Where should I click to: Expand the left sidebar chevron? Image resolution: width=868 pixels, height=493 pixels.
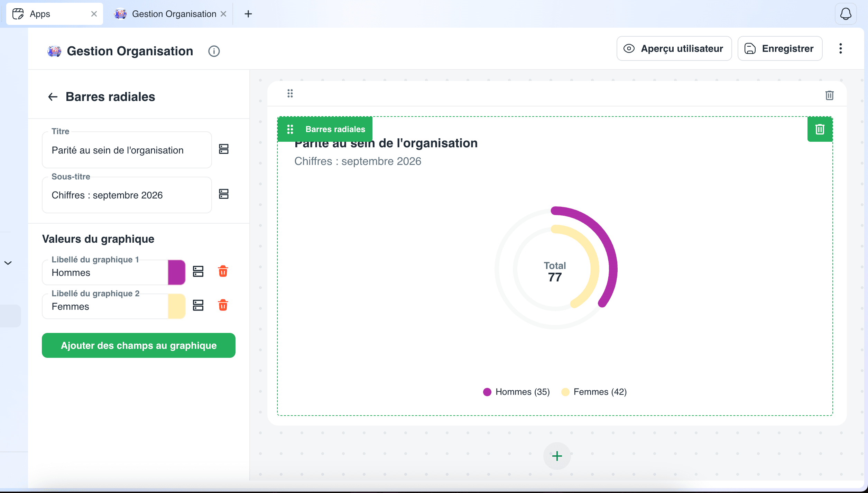(x=8, y=263)
